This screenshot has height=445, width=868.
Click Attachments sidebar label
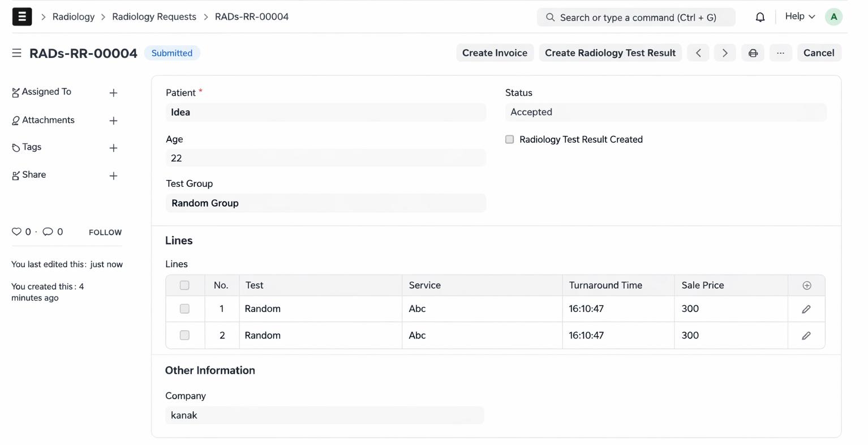pyautogui.click(x=48, y=120)
